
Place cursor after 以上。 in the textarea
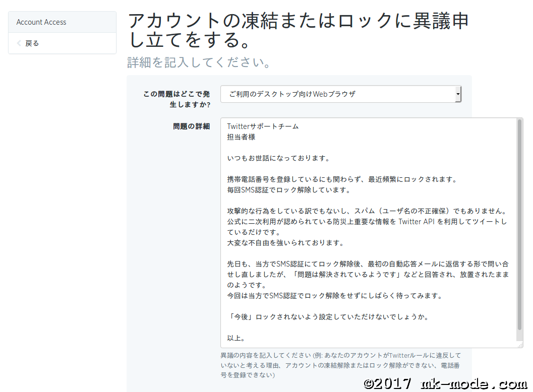tap(247, 338)
